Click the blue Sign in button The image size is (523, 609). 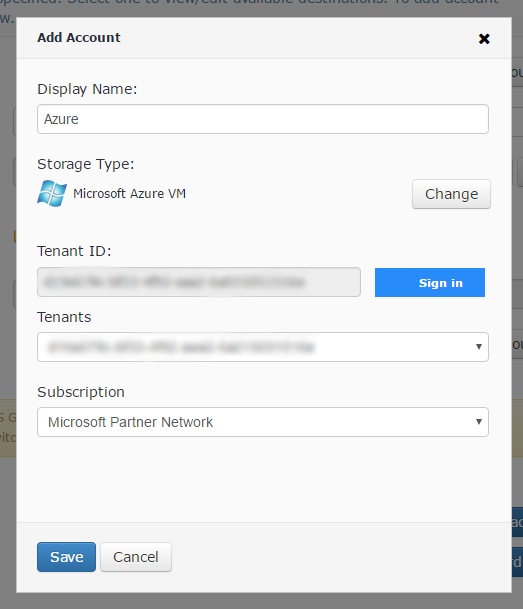430,282
